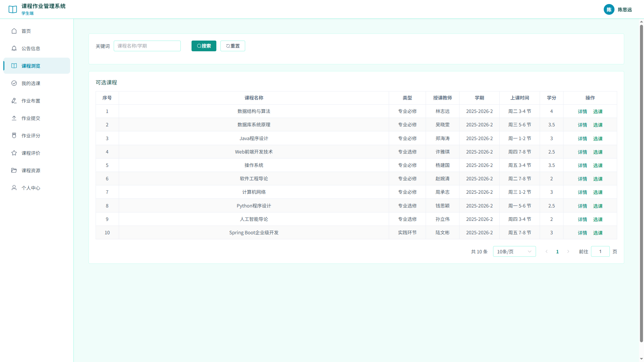Open the 首页 home icon
The width and height of the screenshot is (644, 362).
tap(14, 31)
